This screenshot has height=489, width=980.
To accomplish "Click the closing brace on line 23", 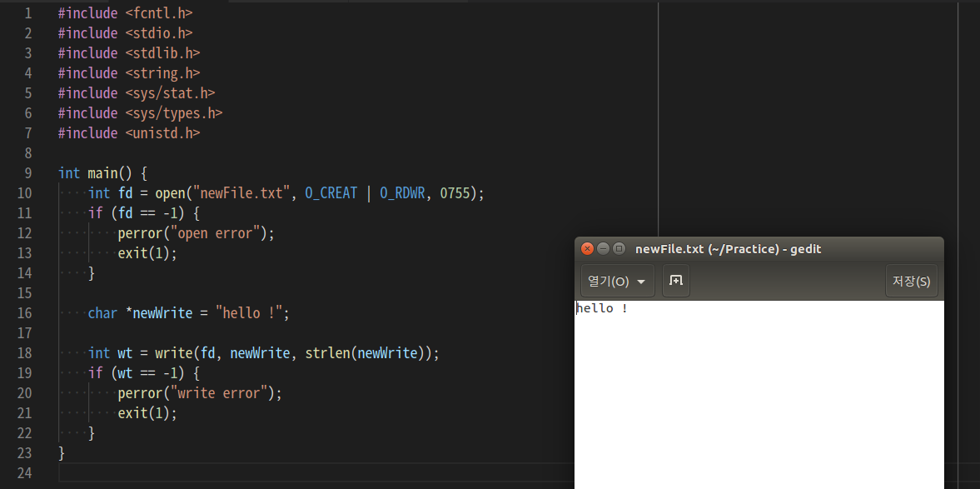I will 62,453.
